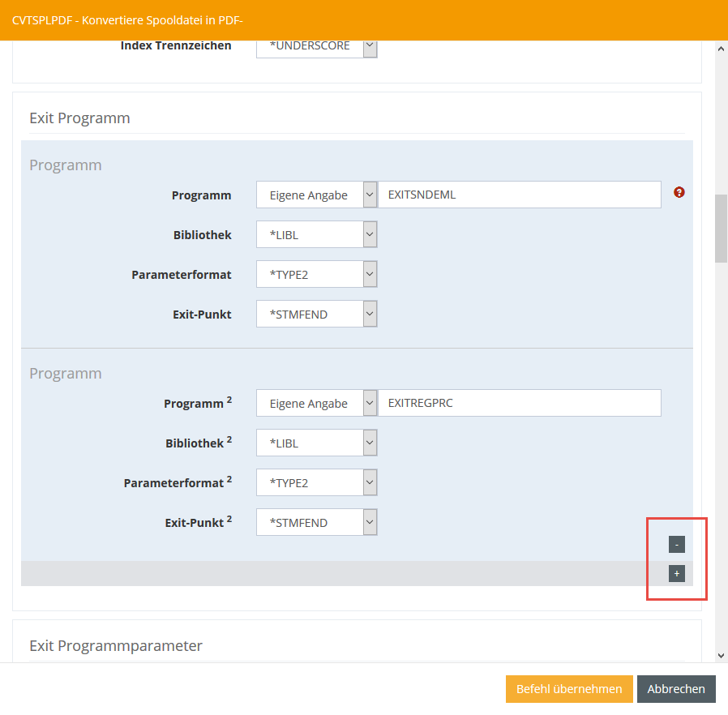
Task: Click the scrollbar up arrow
Action: (721, 49)
